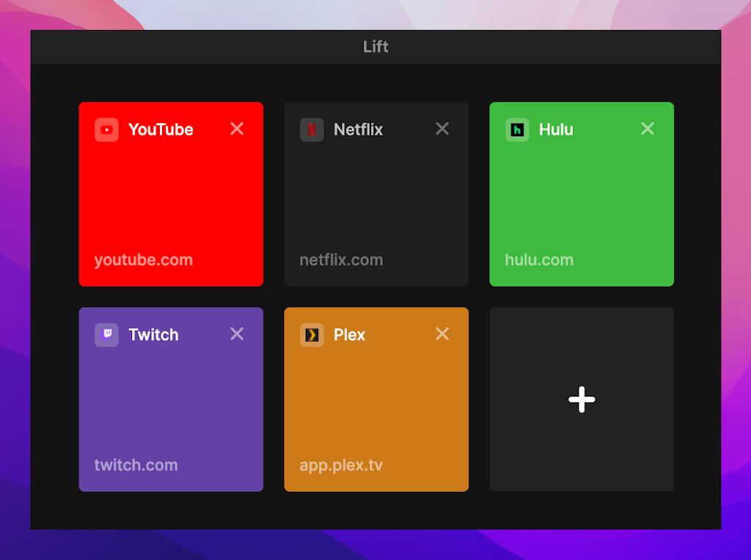Image resolution: width=751 pixels, height=560 pixels.
Task: Remove the Plex tile
Action: tap(442, 334)
